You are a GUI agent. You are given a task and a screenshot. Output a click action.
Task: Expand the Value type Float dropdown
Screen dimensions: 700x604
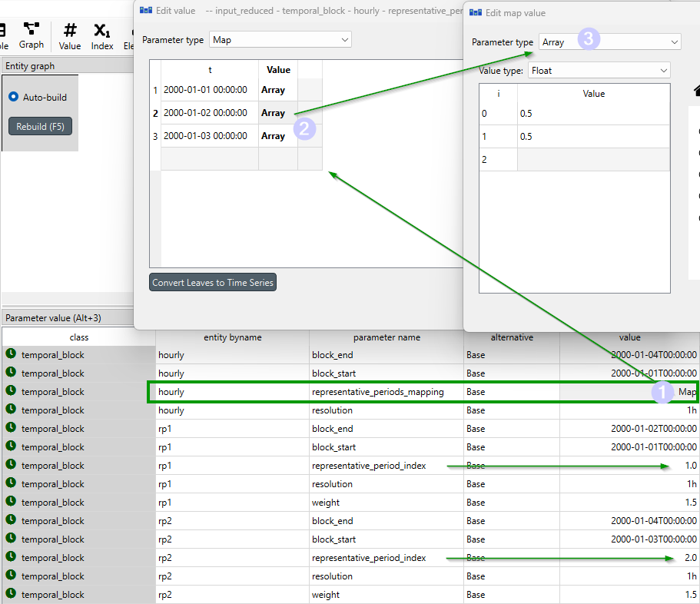[598, 71]
